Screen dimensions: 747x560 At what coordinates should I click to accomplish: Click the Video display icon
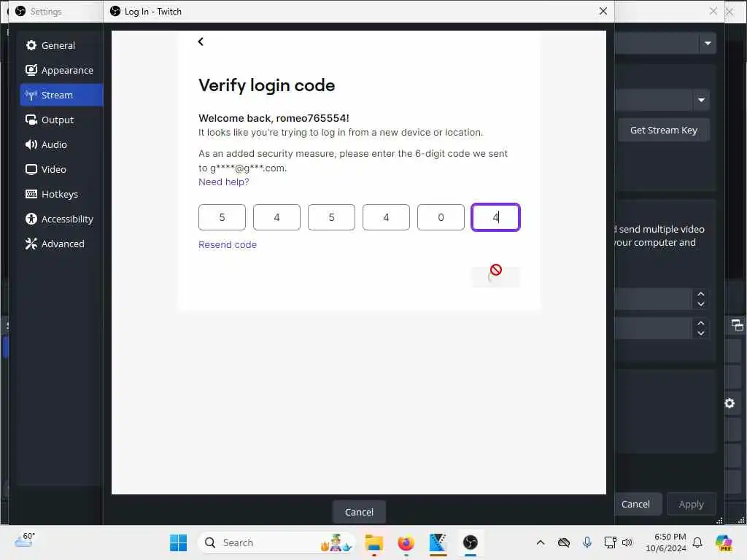click(x=31, y=169)
